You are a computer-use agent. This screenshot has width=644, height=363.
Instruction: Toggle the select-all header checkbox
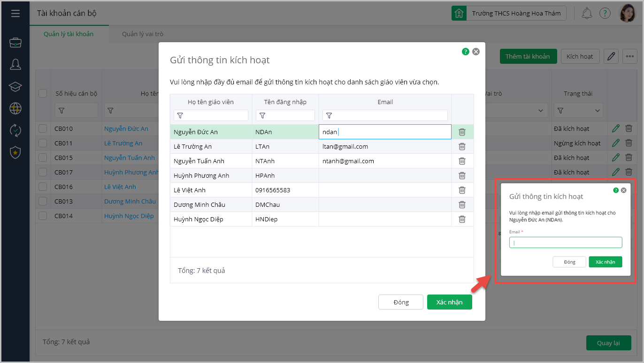(x=43, y=93)
